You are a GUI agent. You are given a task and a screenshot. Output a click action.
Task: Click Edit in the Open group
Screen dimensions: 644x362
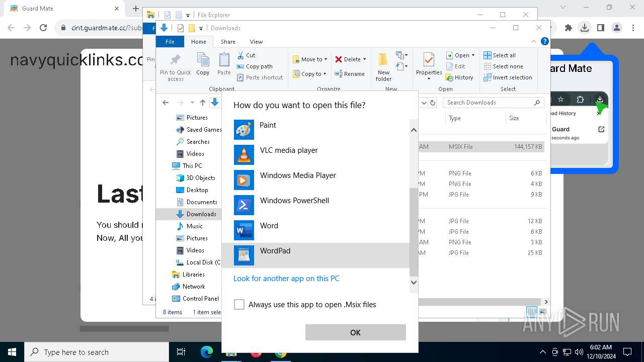coord(455,66)
